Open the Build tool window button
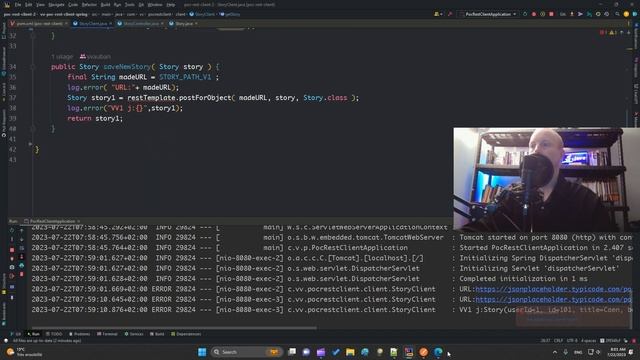640x360 pixels. click(157, 334)
